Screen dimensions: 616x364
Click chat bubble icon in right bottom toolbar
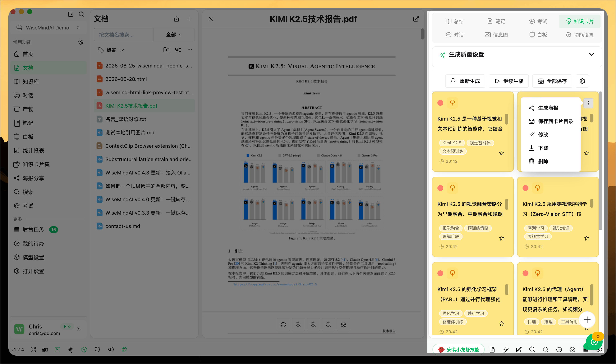(559, 350)
